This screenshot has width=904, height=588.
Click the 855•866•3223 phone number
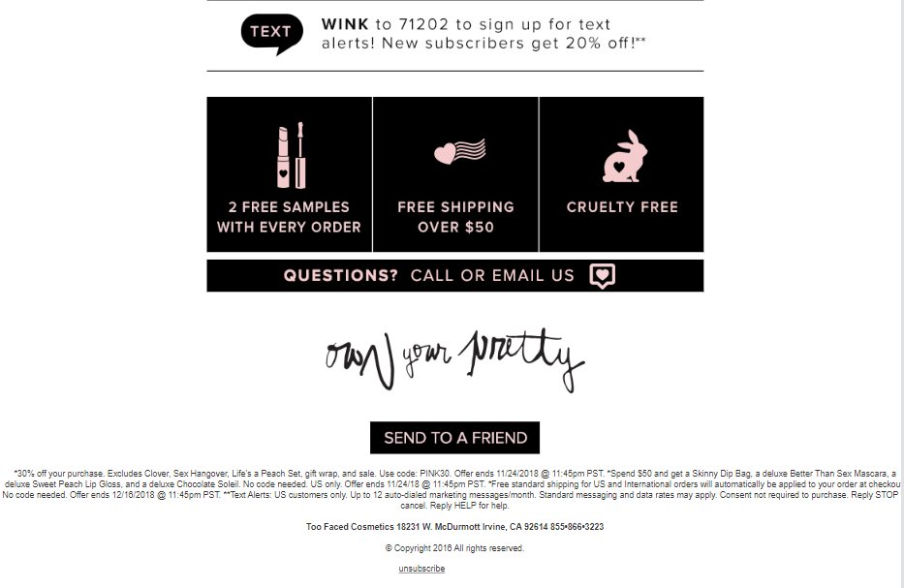pos(577,527)
